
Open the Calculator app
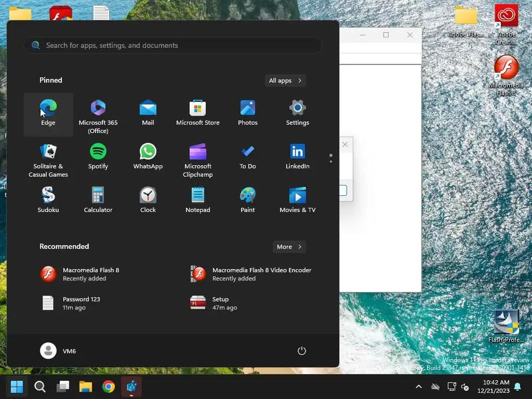(x=98, y=201)
